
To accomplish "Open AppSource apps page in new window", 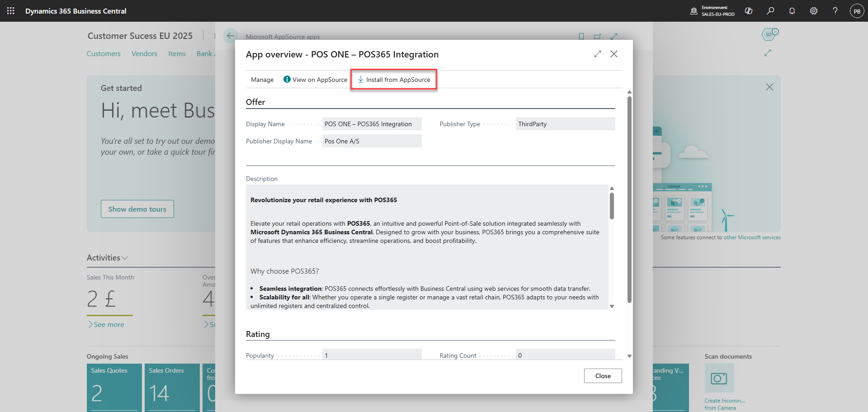I will pos(597,36).
